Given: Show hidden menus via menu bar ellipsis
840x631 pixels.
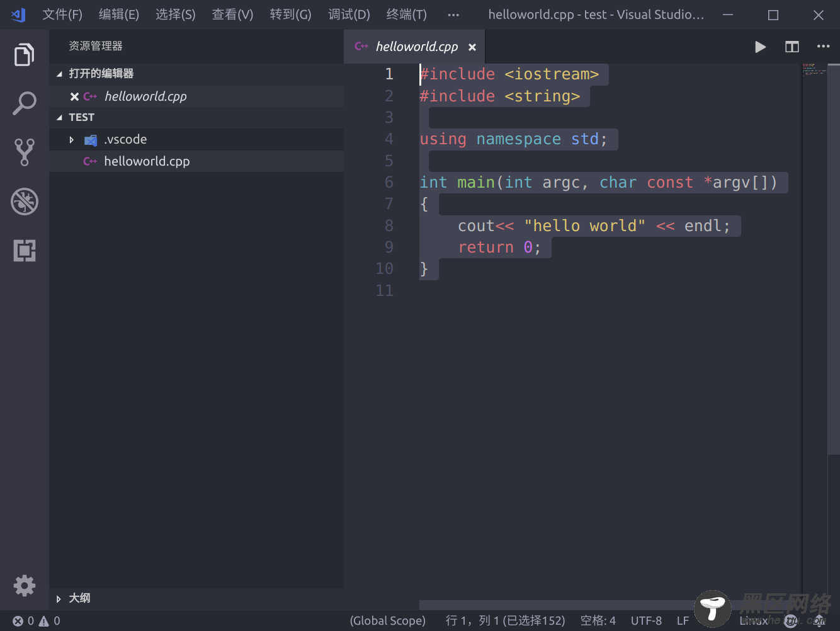Looking at the screenshot, I should [x=453, y=14].
